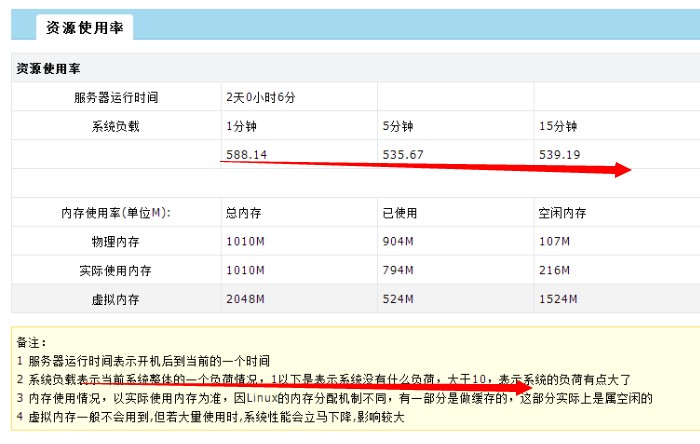
Task: Select the 实际使用内存 row label
Action: tap(116, 271)
